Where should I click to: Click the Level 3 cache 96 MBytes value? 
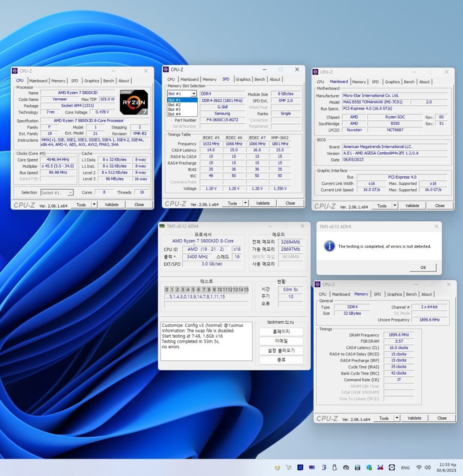click(x=115, y=179)
